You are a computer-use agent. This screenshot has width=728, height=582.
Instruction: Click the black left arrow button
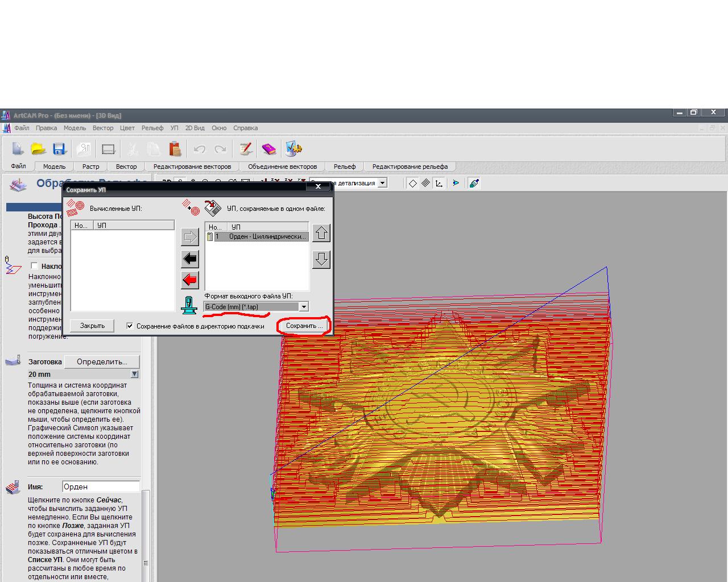click(189, 259)
